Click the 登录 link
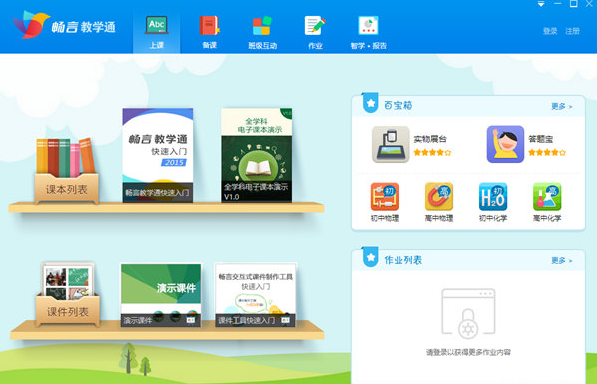 [550, 31]
